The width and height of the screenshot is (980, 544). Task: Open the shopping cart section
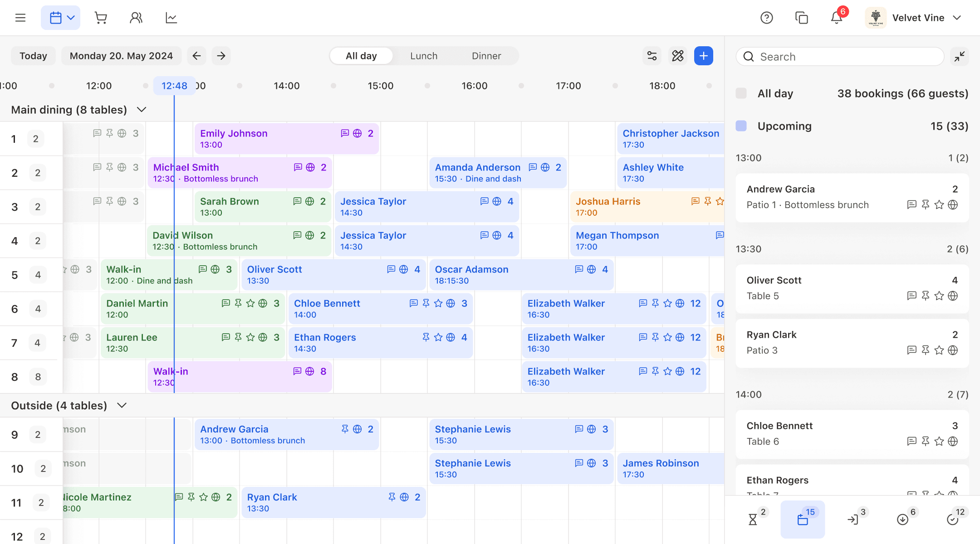[x=101, y=18]
